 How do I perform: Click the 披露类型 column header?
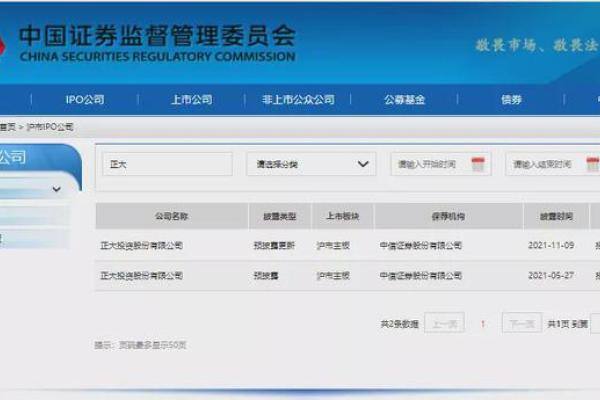(x=280, y=216)
